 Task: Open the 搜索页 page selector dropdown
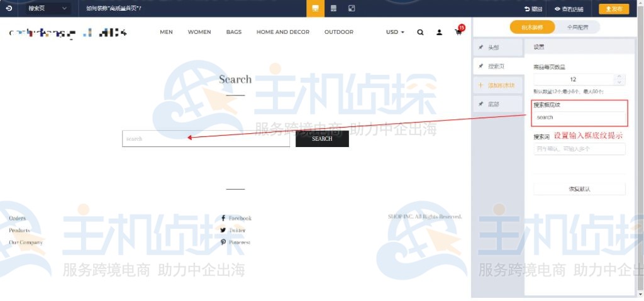point(48,8)
